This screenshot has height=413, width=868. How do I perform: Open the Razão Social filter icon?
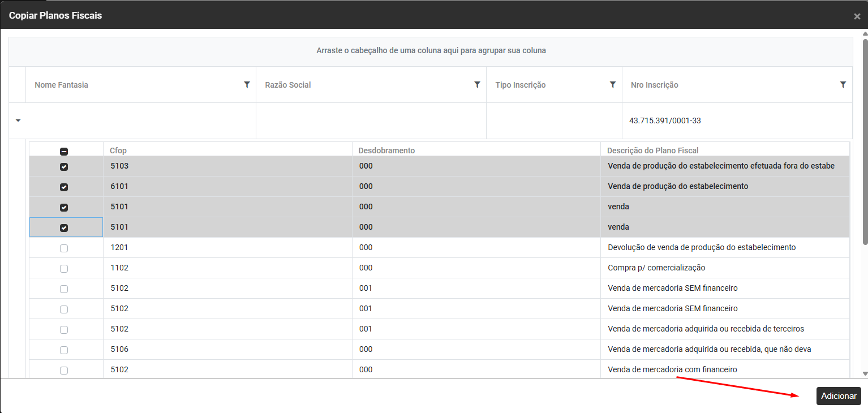pos(477,85)
